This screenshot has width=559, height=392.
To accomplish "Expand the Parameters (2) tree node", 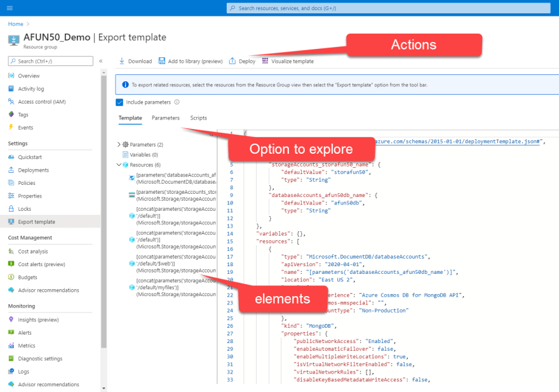I will (119, 144).
